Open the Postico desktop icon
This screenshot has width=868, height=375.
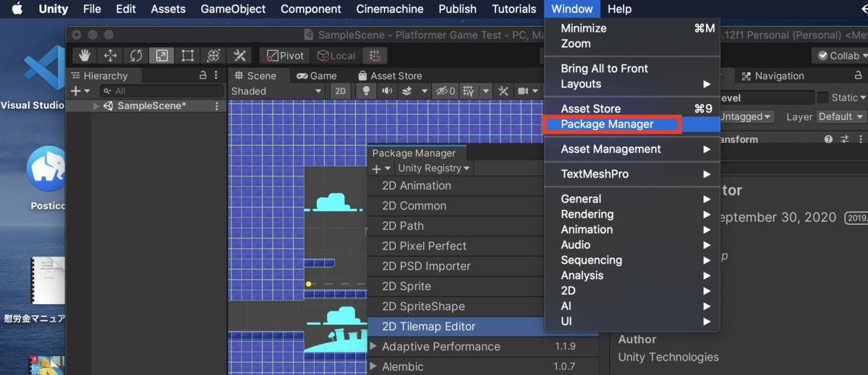point(47,168)
